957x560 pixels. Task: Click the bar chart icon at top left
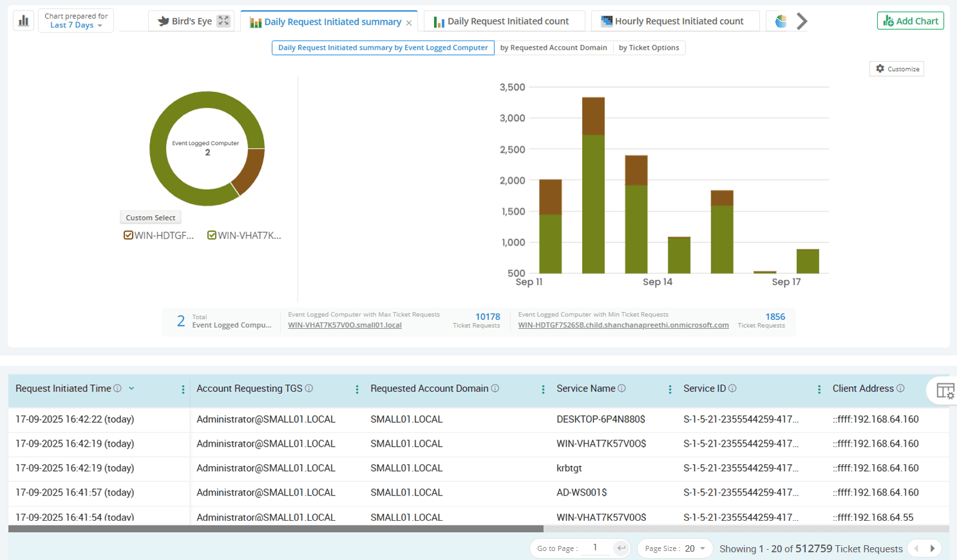coord(24,21)
